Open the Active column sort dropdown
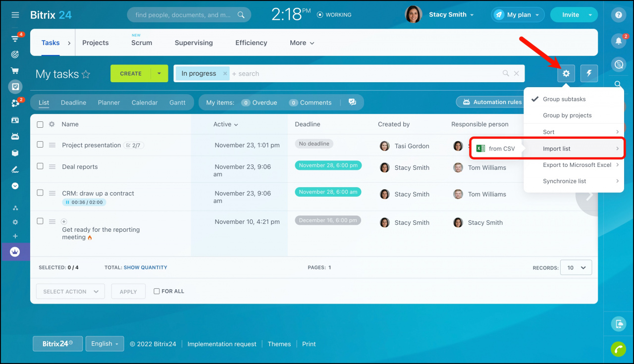This screenshot has height=364, width=634. tap(226, 124)
